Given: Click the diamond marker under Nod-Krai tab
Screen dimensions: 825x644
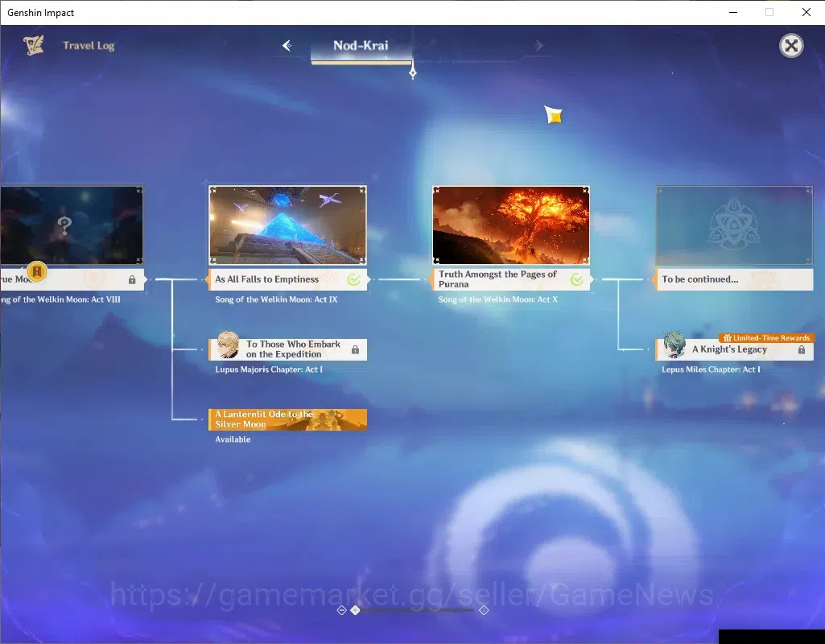Looking at the screenshot, I should coord(413,72).
